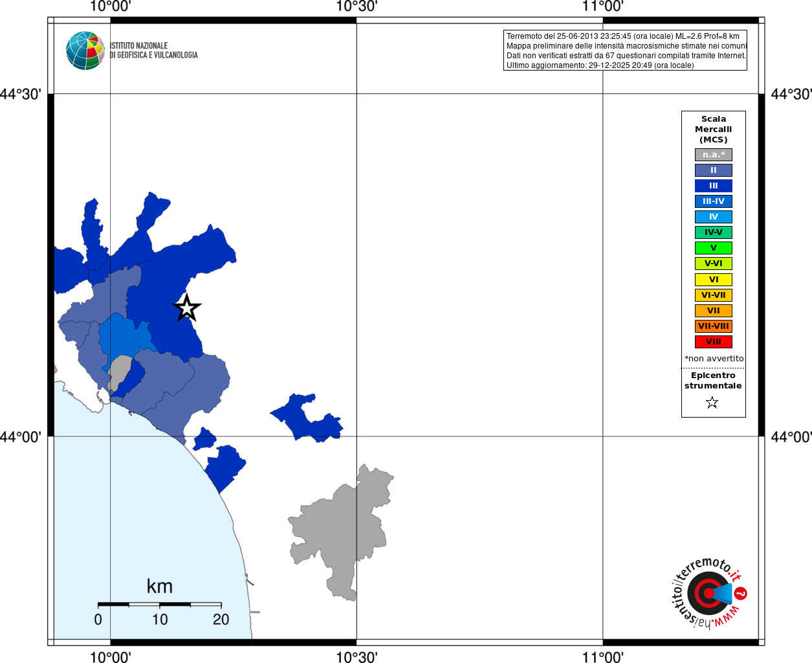The width and height of the screenshot is (812, 663).
Task: Select the V-VI intensity legend swatch
Action: tap(714, 264)
